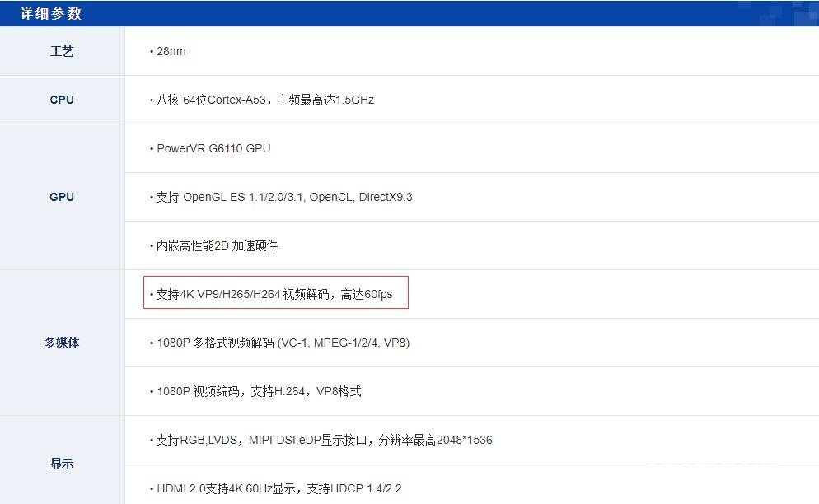Select the 显示 category label

click(x=62, y=464)
